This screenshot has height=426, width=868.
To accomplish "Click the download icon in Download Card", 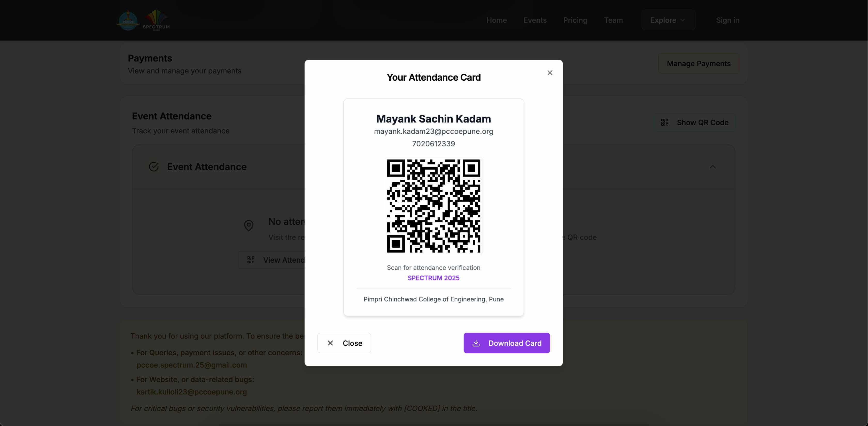I will click(x=476, y=343).
